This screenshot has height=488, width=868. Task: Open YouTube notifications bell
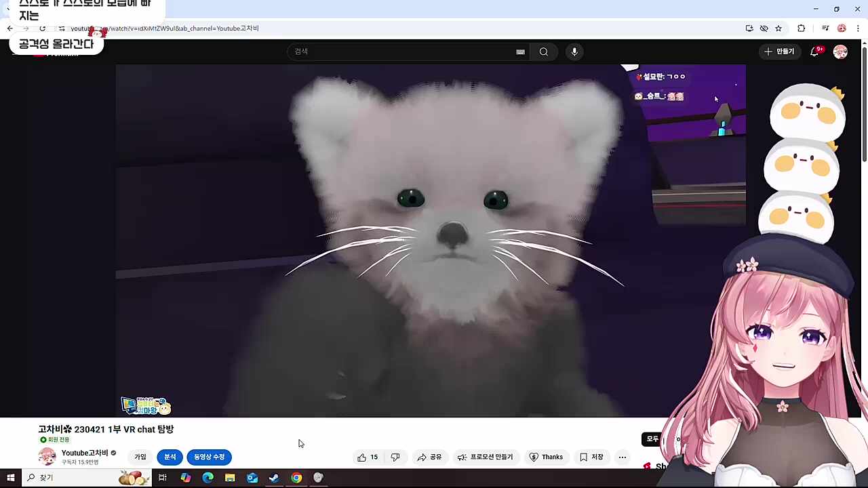tap(815, 52)
